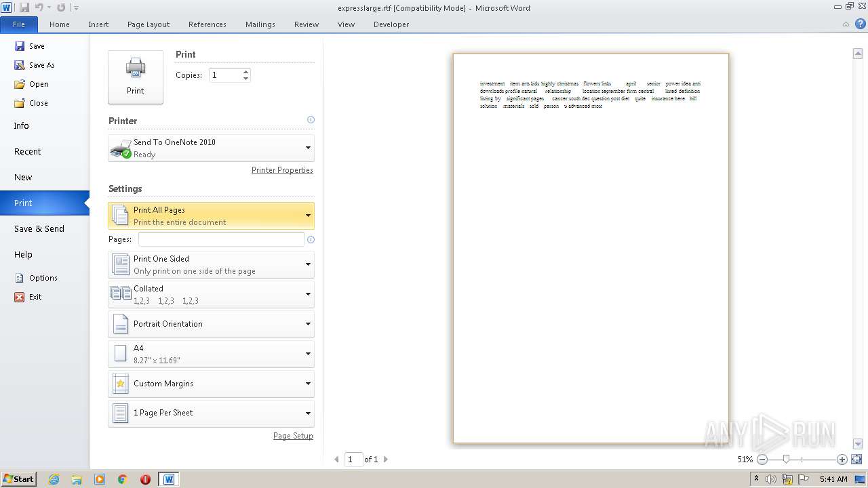
Task: Launch Chrome from the taskbar
Action: pos(123,479)
